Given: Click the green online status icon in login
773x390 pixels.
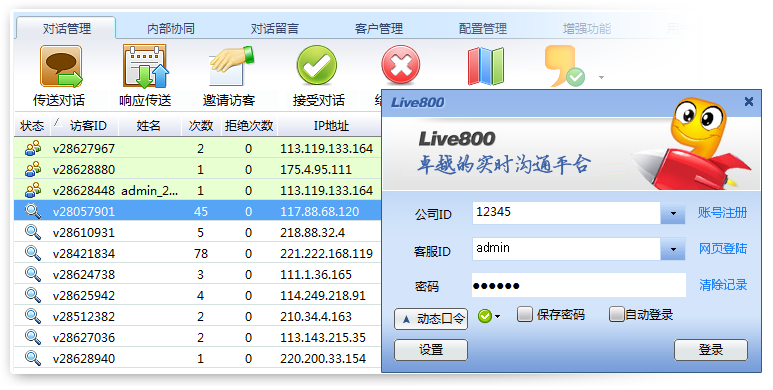Looking at the screenshot, I should (x=485, y=316).
